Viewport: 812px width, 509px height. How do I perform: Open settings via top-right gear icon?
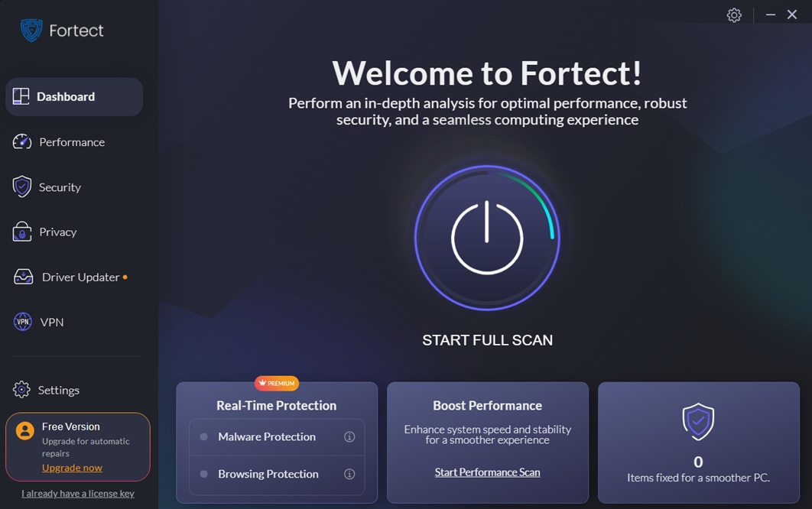[x=734, y=15]
